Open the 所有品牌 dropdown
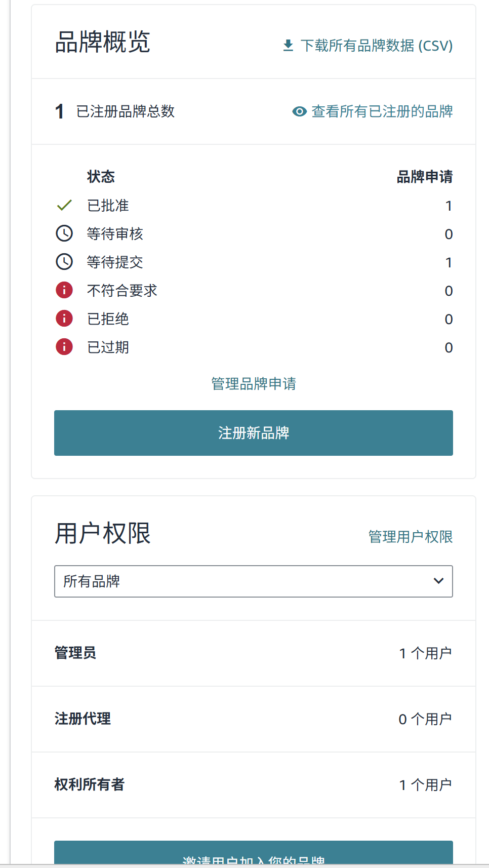 tap(253, 581)
